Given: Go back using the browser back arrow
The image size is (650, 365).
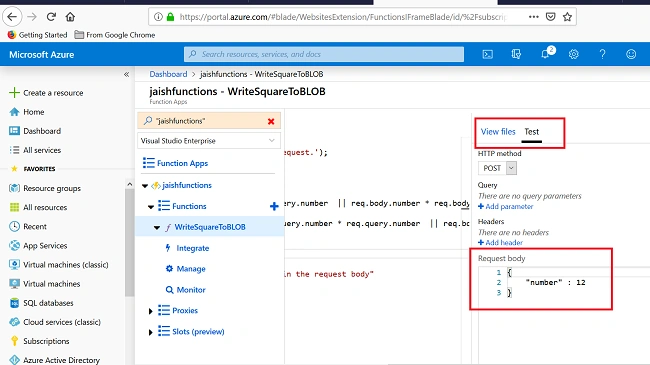Looking at the screenshot, I should point(12,17).
